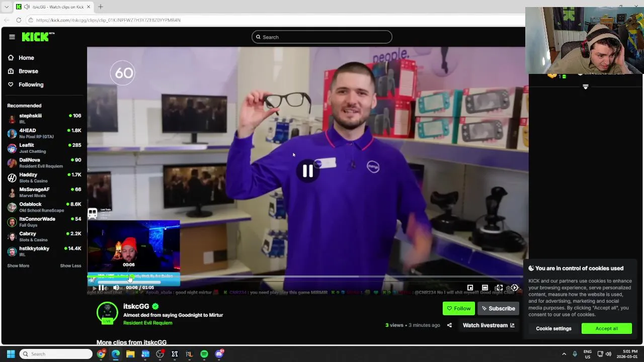
Task: Click Watch livestream
Action: click(x=489, y=325)
